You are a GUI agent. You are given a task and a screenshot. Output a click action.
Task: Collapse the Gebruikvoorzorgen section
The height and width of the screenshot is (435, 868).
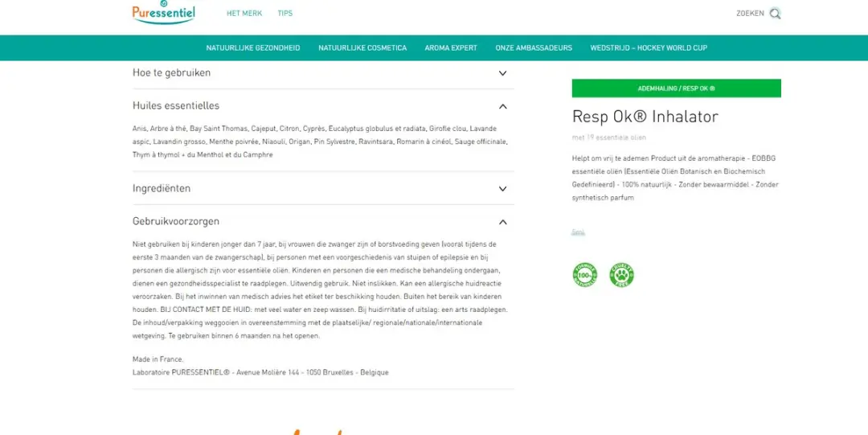tap(502, 222)
